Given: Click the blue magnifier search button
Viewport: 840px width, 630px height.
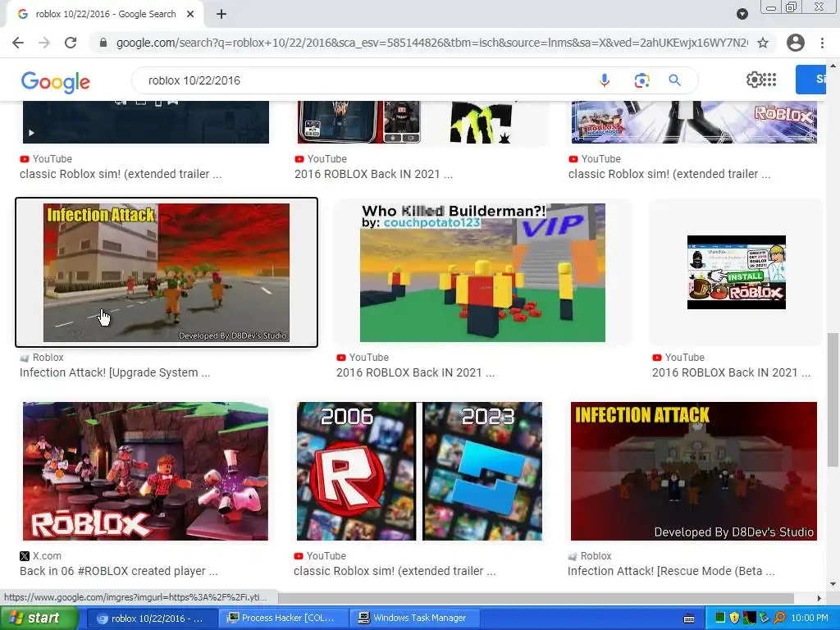Looking at the screenshot, I should coord(674,80).
